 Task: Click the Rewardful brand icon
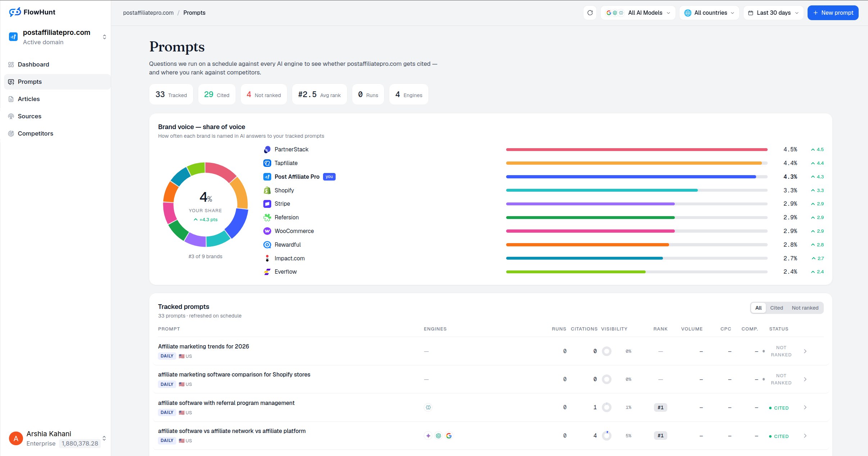[267, 245]
